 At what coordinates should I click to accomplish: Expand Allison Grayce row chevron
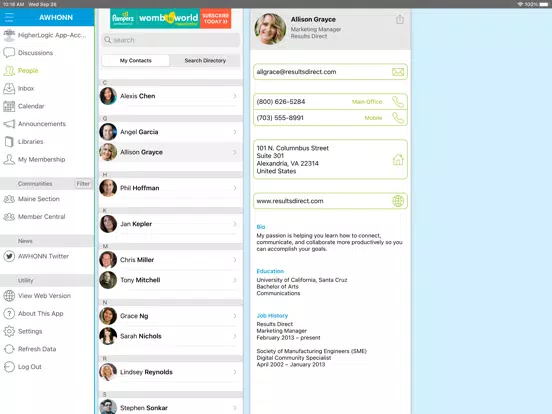[x=235, y=152]
